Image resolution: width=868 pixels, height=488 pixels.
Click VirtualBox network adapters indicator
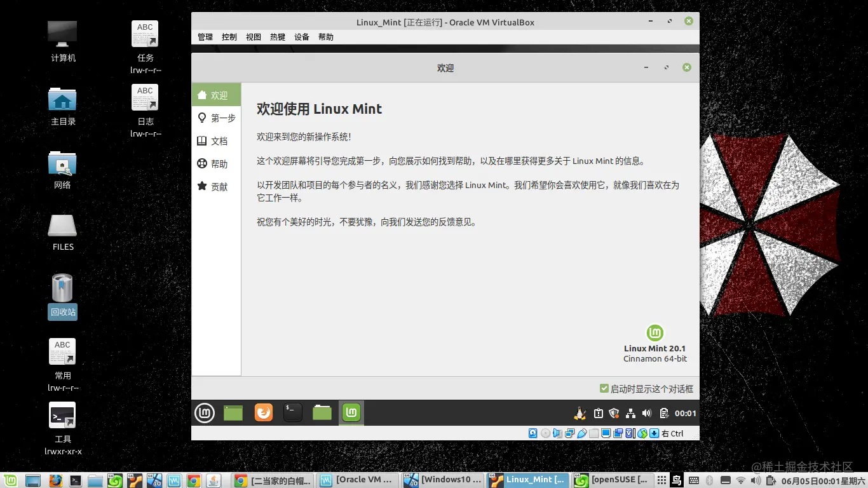pyautogui.click(x=569, y=433)
